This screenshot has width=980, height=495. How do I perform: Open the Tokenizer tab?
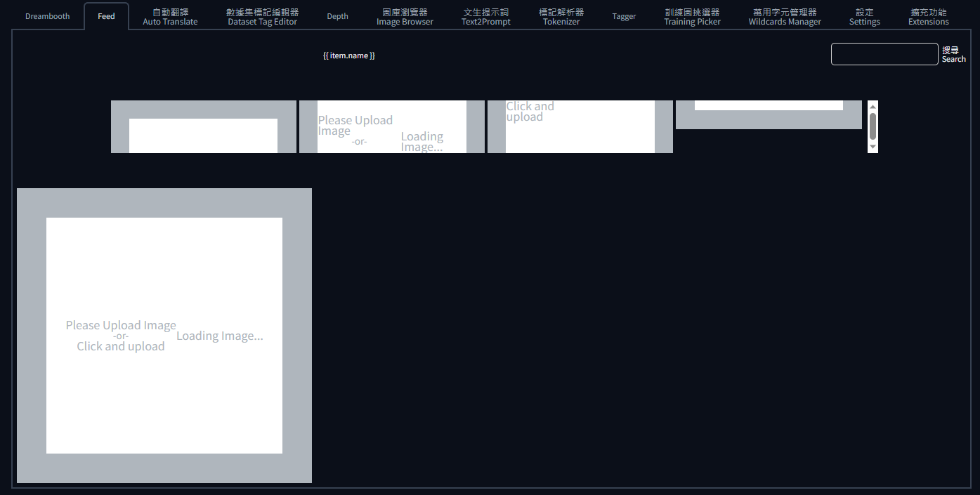point(561,15)
